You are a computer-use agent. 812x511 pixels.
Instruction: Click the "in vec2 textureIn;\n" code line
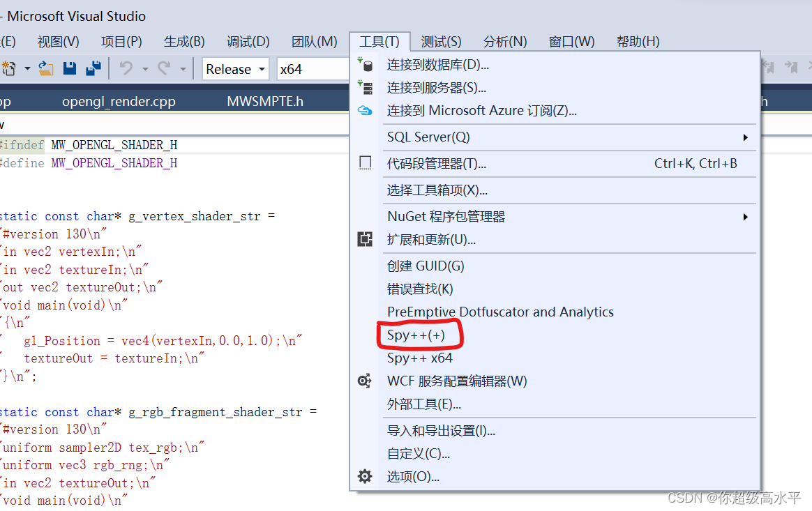tap(75, 270)
